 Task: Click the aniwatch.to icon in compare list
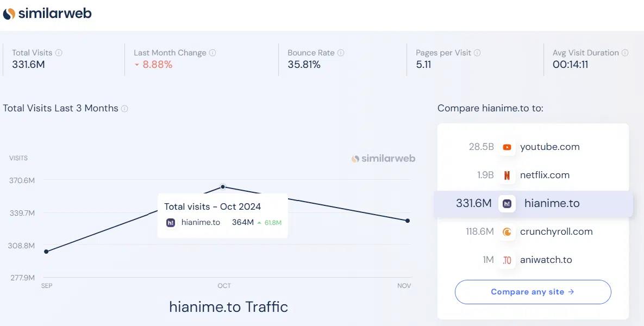[507, 260]
